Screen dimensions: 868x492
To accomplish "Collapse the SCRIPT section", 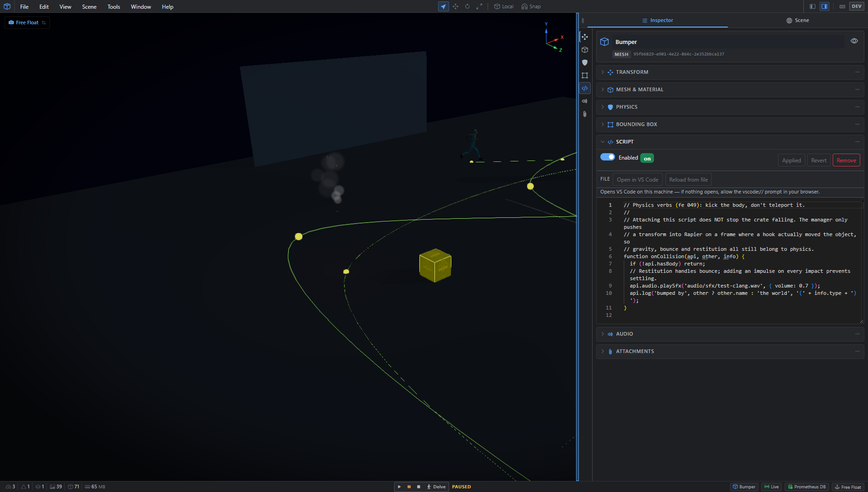I will (730, 142).
